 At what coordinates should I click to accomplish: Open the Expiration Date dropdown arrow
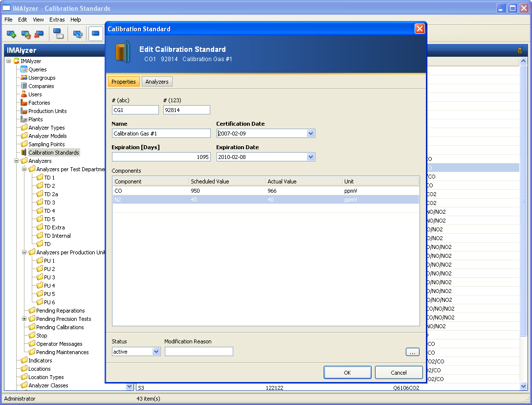[310, 157]
